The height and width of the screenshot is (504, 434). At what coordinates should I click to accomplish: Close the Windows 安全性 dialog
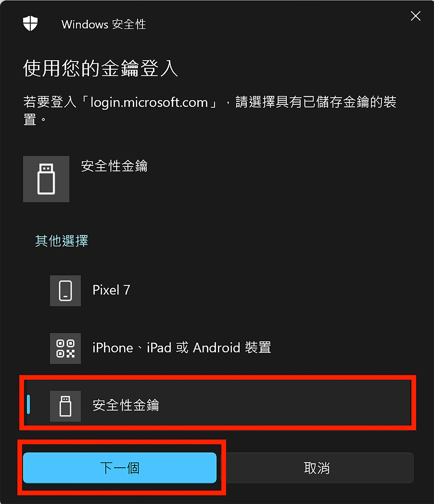point(416,16)
